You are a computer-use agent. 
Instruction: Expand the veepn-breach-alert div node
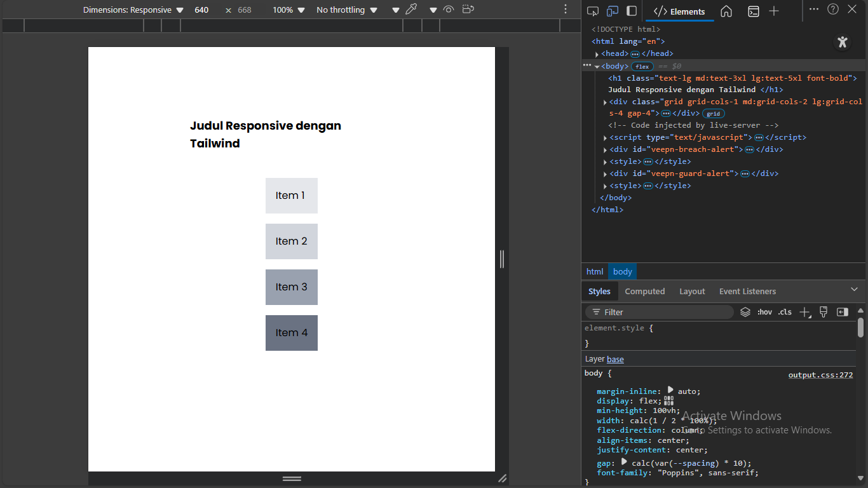pos(605,150)
